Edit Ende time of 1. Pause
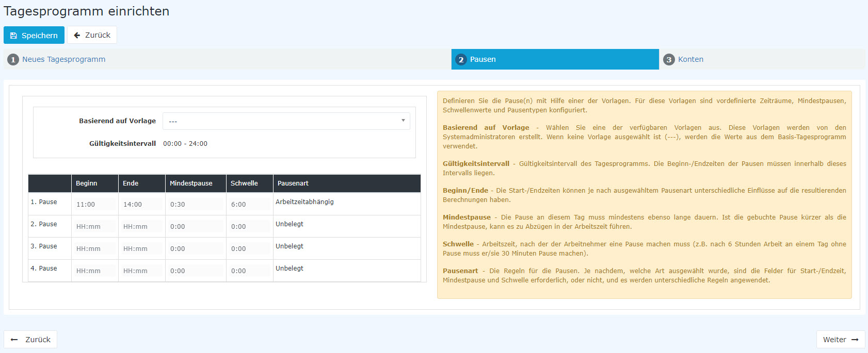Screen dimensions: 868x353 [x=141, y=205]
